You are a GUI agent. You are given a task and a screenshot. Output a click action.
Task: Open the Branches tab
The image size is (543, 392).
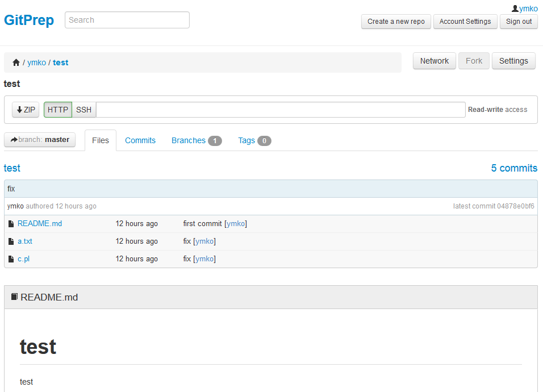click(189, 140)
